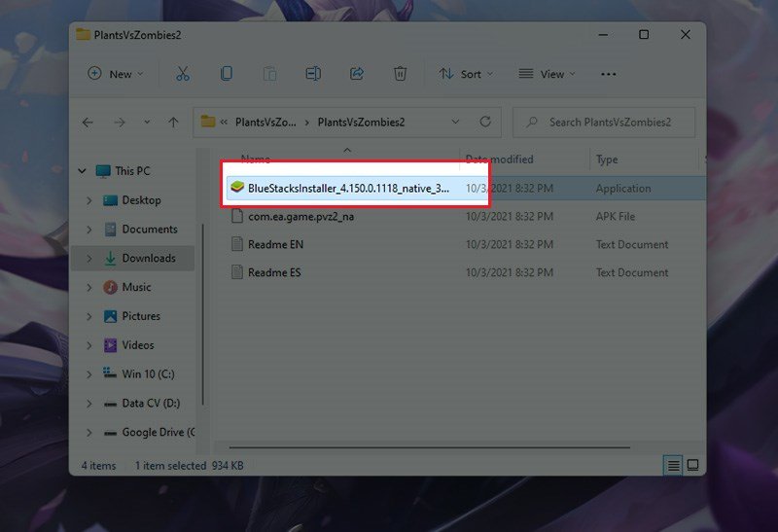The width and height of the screenshot is (778, 532).
Task: Click the Cut scissors icon in toolbar
Action: point(183,74)
